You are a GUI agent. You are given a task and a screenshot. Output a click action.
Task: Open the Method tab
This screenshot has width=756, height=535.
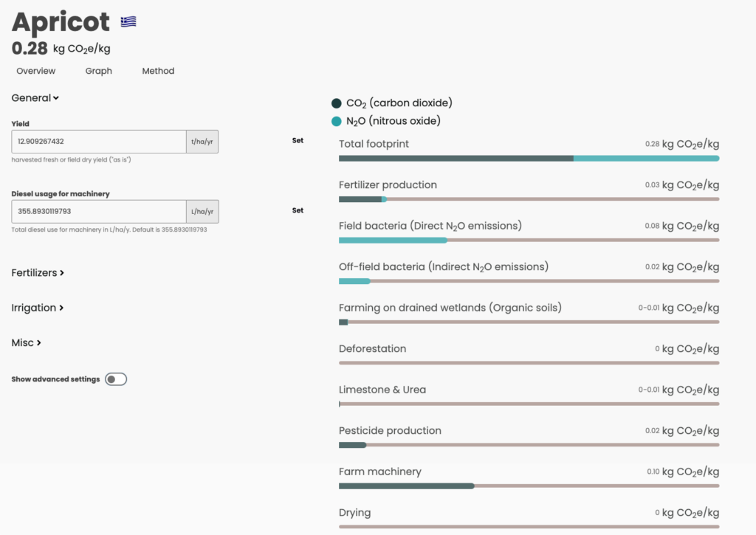click(158, 71)
